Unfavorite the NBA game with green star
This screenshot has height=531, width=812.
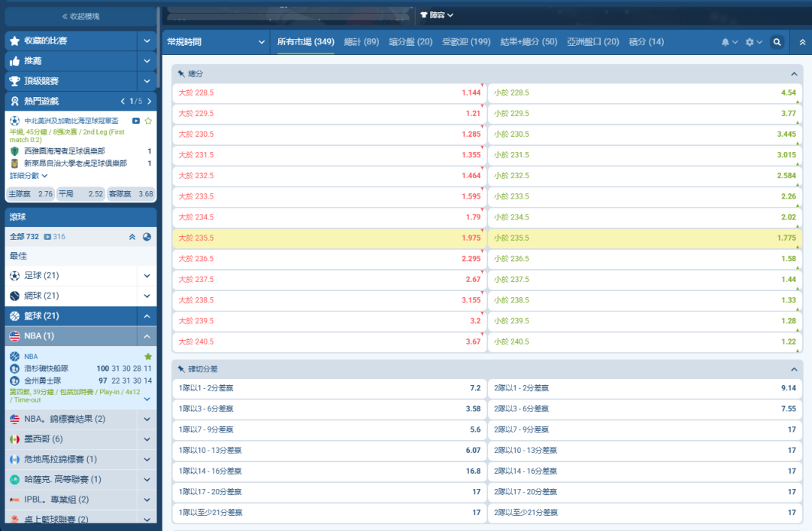tap(148, 356)
